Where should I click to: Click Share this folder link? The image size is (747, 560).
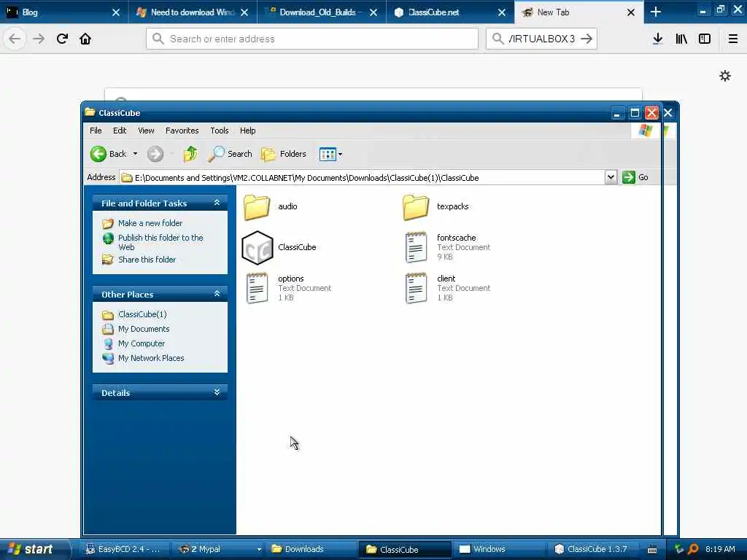[x=147, y=260]
